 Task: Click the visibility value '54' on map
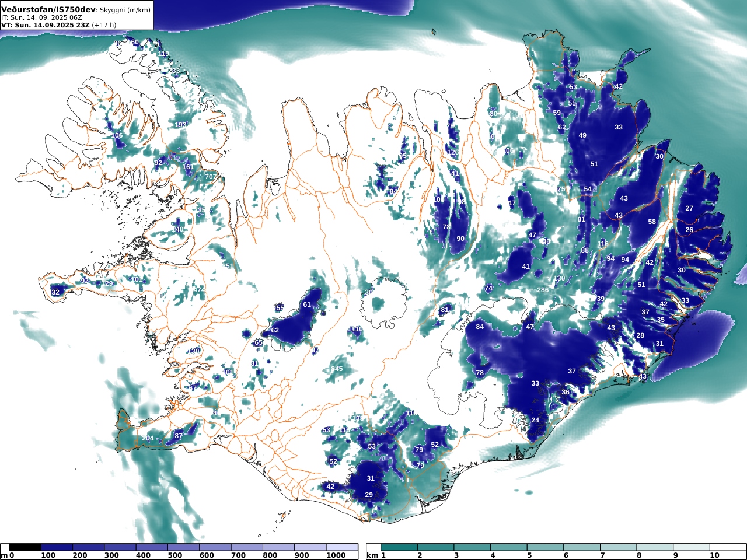click(588, 189)
